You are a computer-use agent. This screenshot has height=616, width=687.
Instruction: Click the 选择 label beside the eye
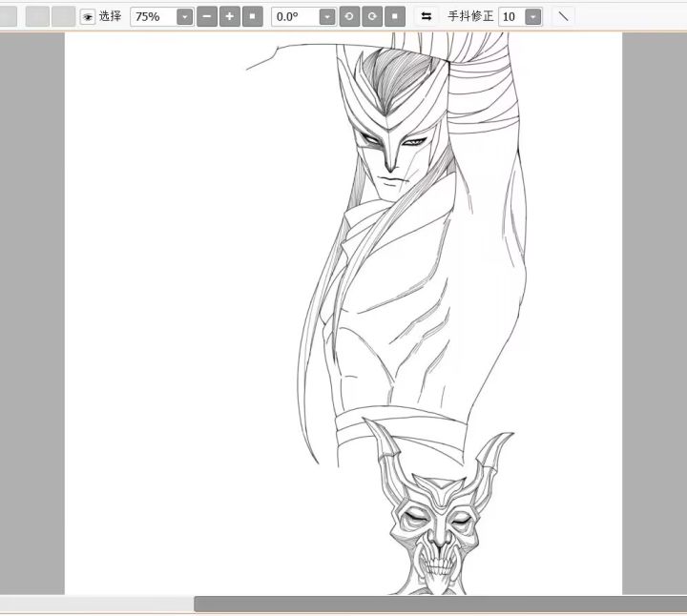click(x=111, y=16)
